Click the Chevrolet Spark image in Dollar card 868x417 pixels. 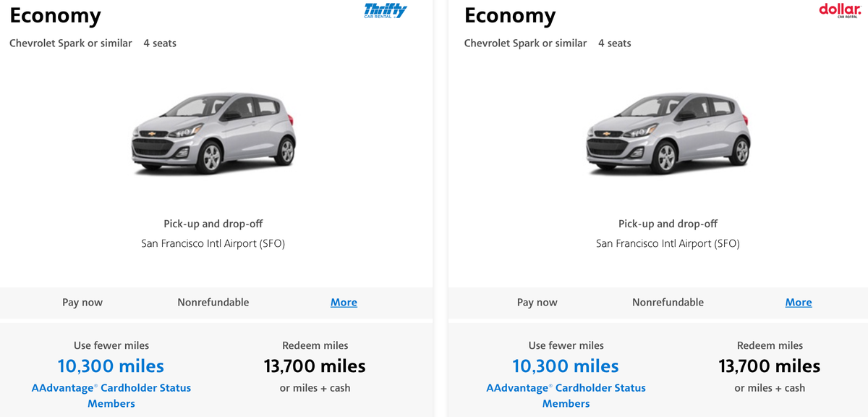tap(668, 135)
